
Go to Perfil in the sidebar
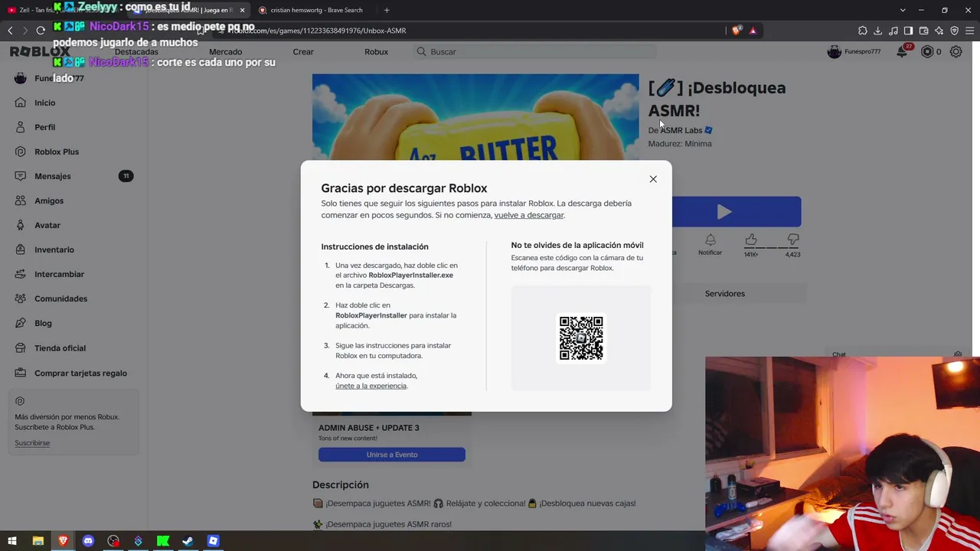pos(44,127)
